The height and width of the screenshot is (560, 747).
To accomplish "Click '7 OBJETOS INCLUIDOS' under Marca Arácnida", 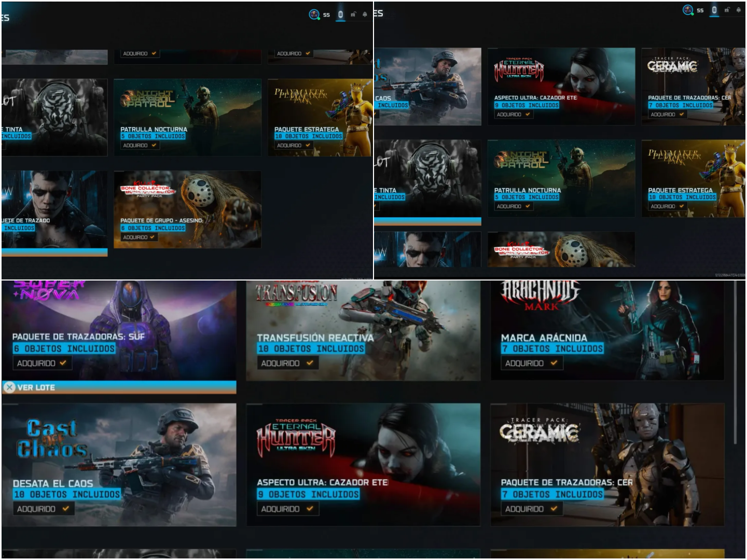I will (x=552, y=349).
